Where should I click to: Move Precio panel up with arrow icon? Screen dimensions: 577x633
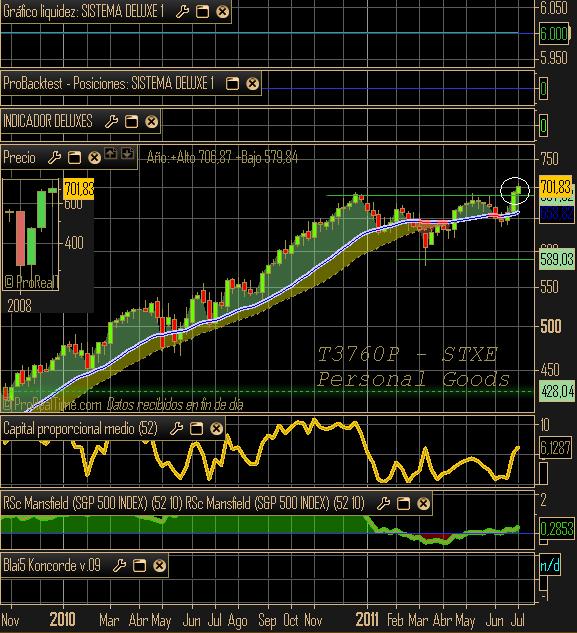pyautogui.click(x=111, y=153)
